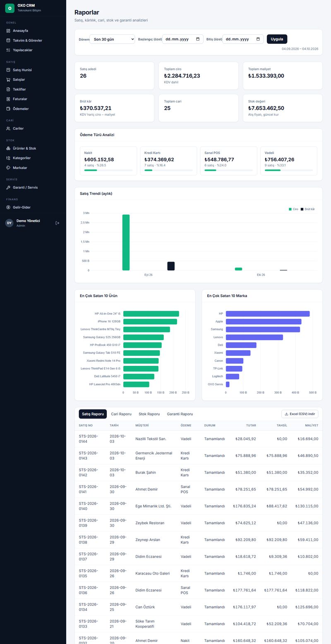Open the Bitiş date picker calendar icon
331x644 pixels.
(x=258, y=39)
